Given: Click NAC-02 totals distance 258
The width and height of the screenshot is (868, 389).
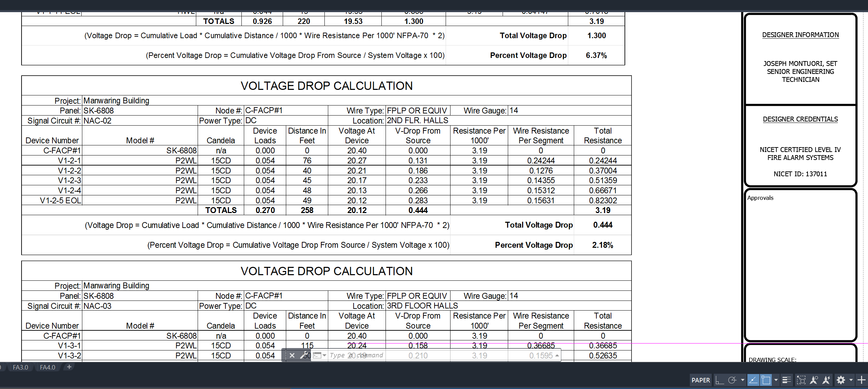Looking at the screenshot, I should pyautogui.click(x=307, y=210).
